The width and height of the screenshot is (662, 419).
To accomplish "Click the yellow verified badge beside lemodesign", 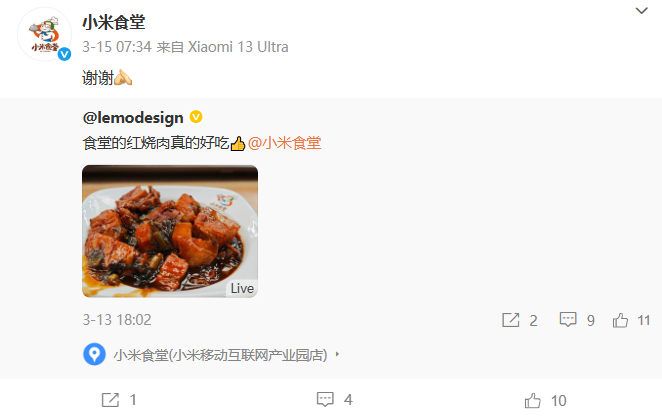I will tap(196, 117).
